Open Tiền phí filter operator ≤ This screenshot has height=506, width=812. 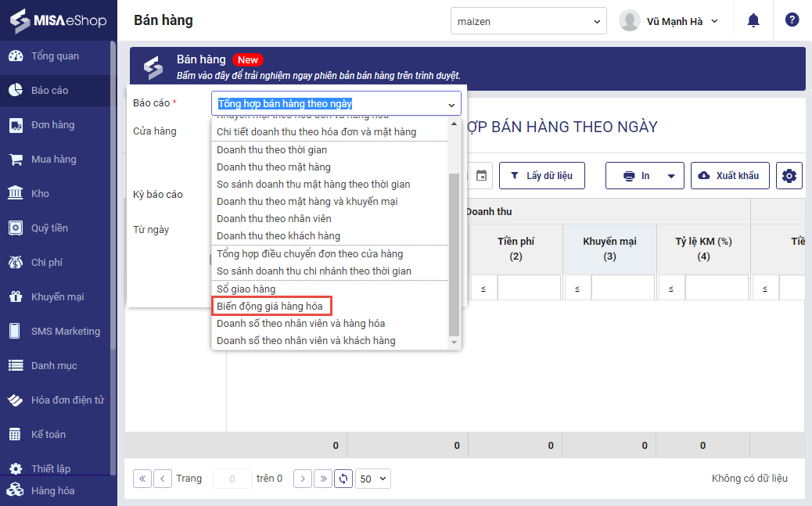click(x=483, y=289)
